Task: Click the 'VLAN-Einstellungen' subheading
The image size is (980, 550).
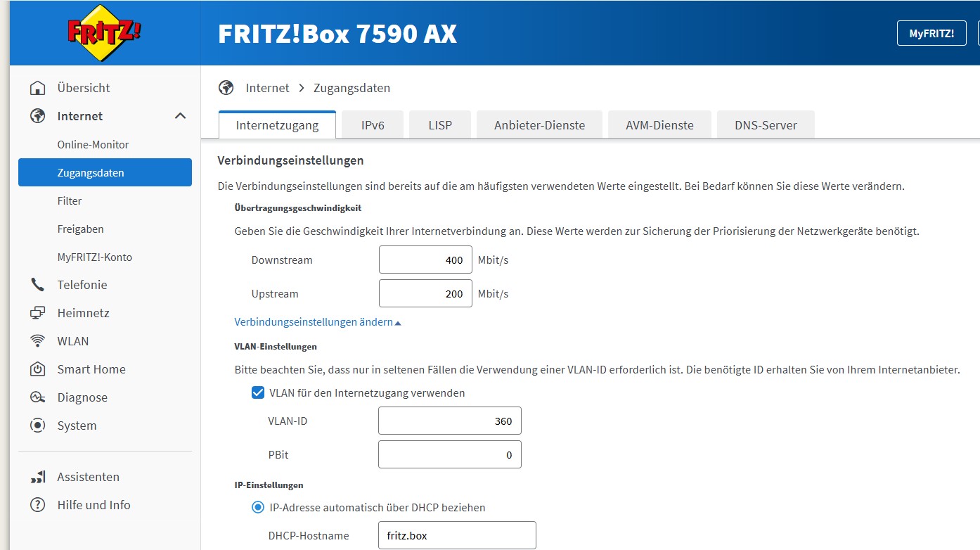Action: (276, 347)
